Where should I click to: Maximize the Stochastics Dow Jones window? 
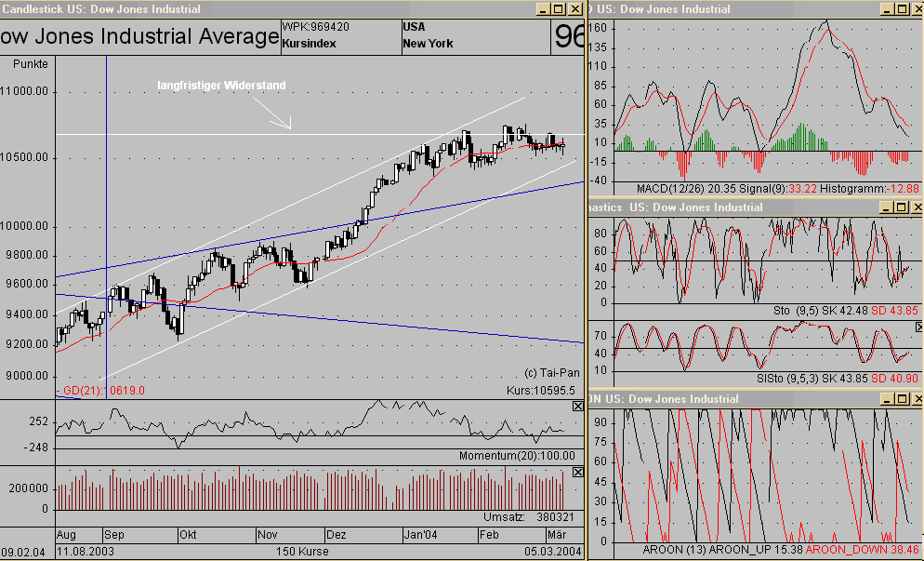901,207
